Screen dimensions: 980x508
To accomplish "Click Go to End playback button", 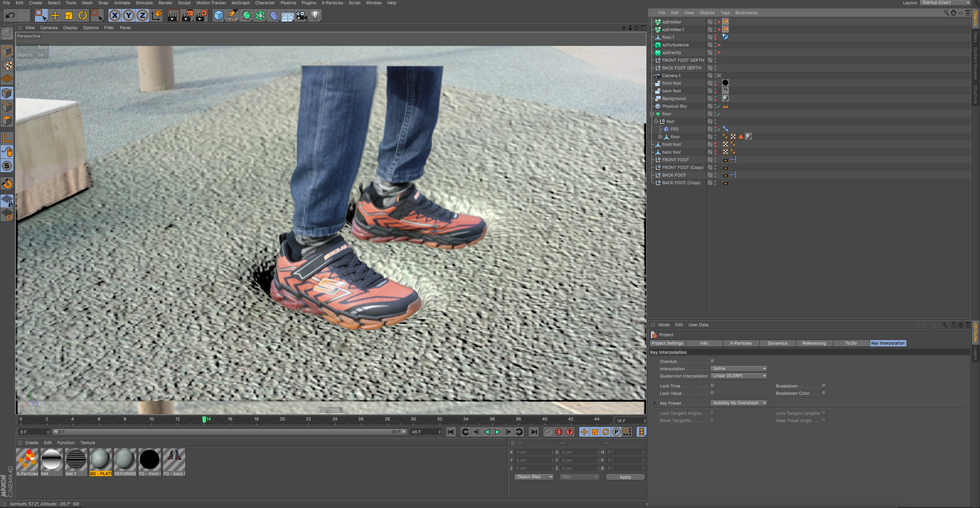I will (x=533, y=432).
